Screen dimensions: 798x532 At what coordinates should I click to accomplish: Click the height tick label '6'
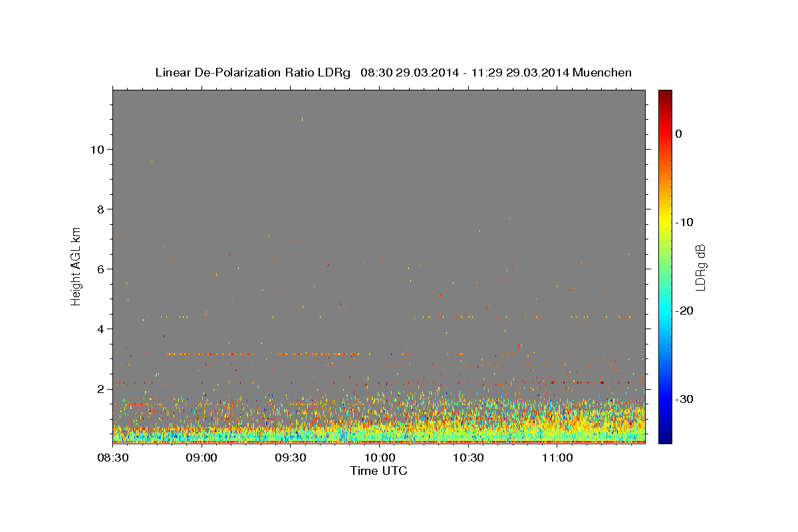pos(99,269)
